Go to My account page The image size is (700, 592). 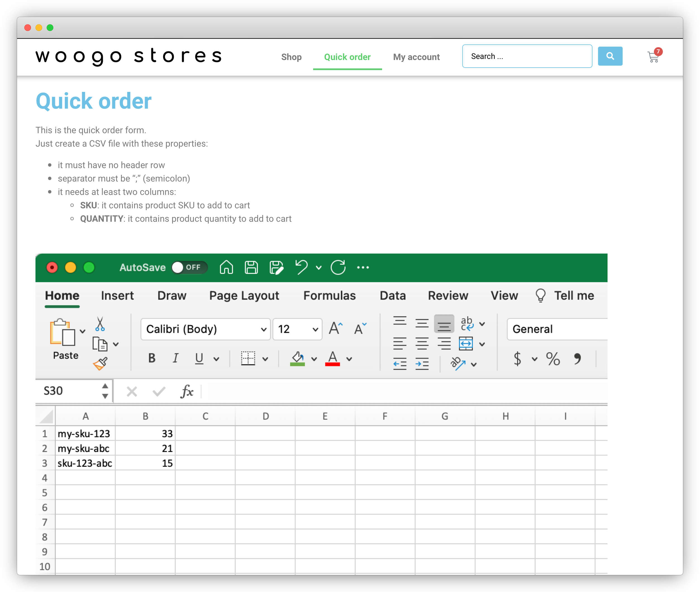pyautogui.click(x=416, y=57)
